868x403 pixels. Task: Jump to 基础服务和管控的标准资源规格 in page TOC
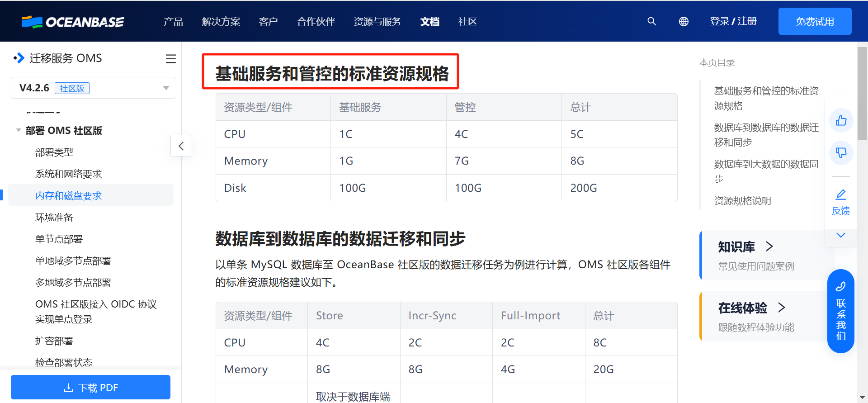[x=766, y=98]
